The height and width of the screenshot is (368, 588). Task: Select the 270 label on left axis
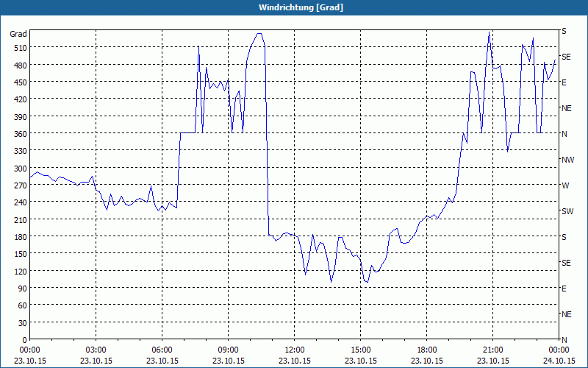pos(21,185)
